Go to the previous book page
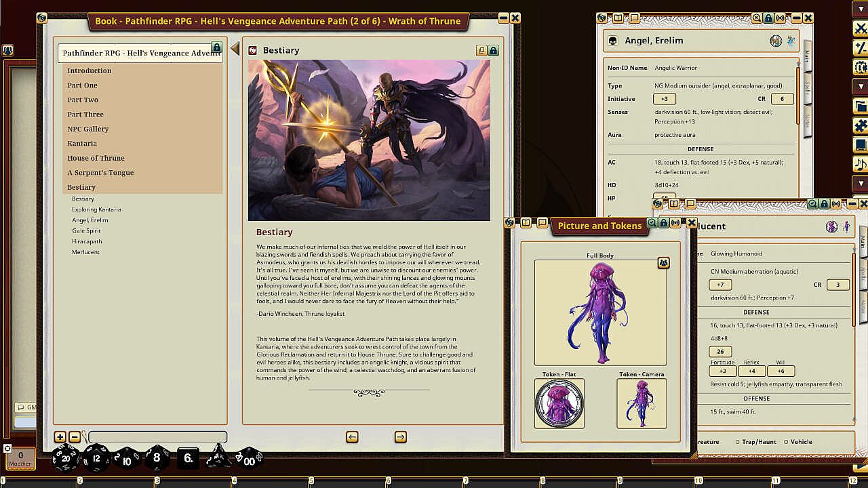Viewport: 868px width, 488px height. point(352,437)
